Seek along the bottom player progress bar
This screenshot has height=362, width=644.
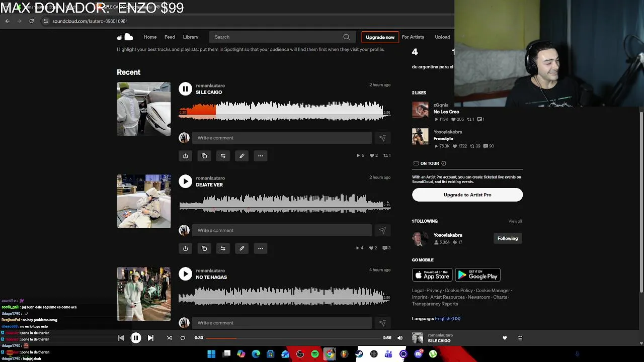pyautogui.click(x=293, y=338)
